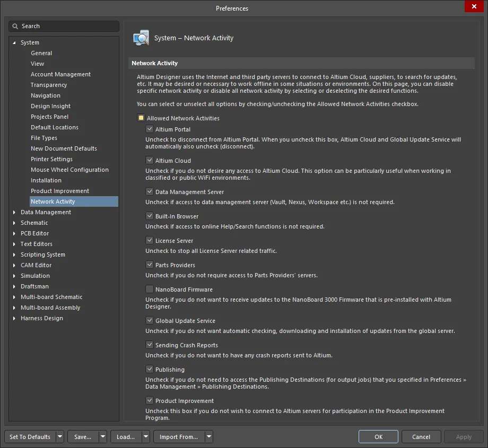Click the Save... button
This screenshot has width=488, height=448.
[x=83, y=436]
